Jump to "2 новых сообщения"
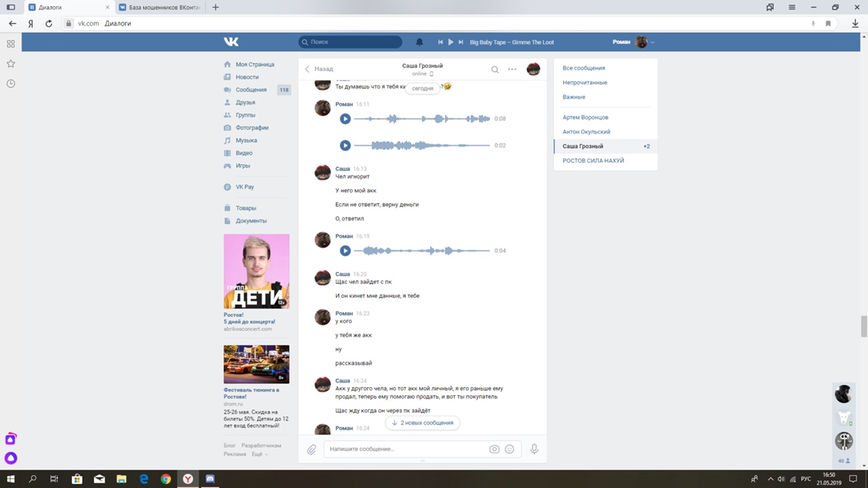This screenshot has width=868, height=488. click(x=423, y=423)
